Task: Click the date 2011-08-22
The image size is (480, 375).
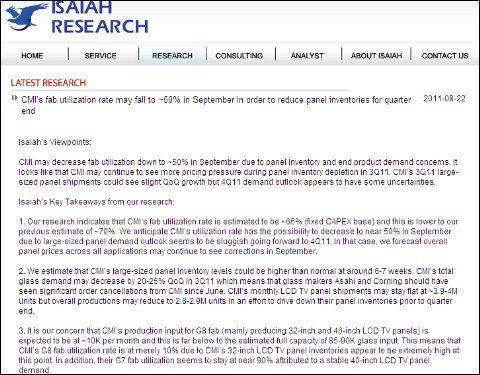Action: pyautogui.click(x=444, y=99)
